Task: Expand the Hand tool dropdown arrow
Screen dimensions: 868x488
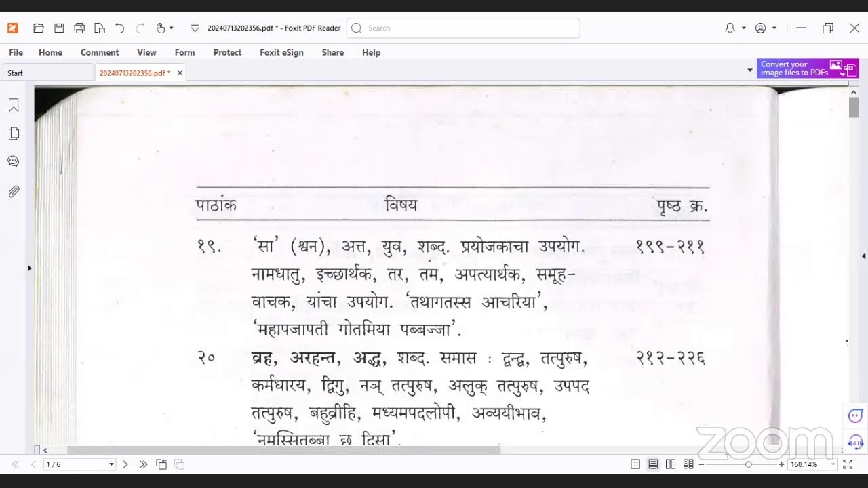Action: (x=172, y=28)
